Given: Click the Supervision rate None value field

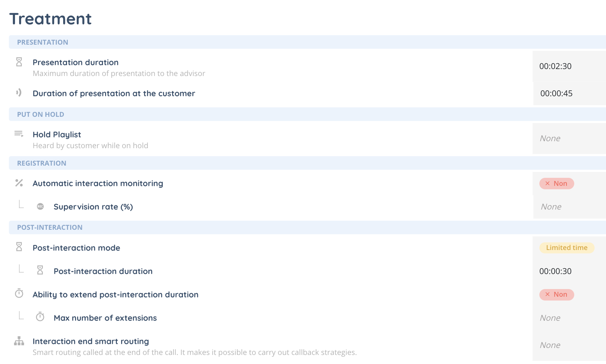Looking at the screenshot, I should (x=568, y=207).
